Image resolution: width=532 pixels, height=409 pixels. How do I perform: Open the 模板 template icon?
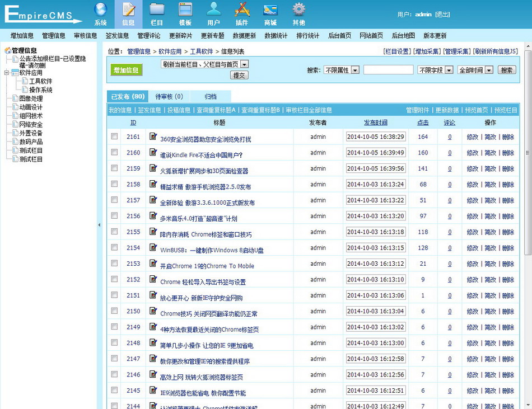(x=185, y=13)
